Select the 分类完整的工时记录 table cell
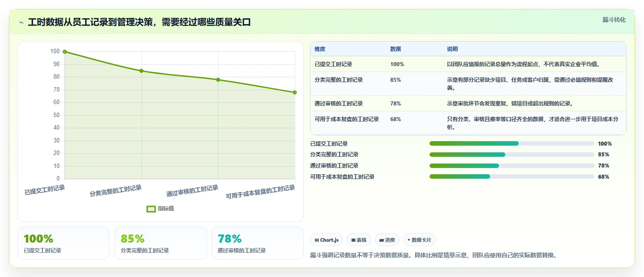The image size is (644, 277). [339, 80]
